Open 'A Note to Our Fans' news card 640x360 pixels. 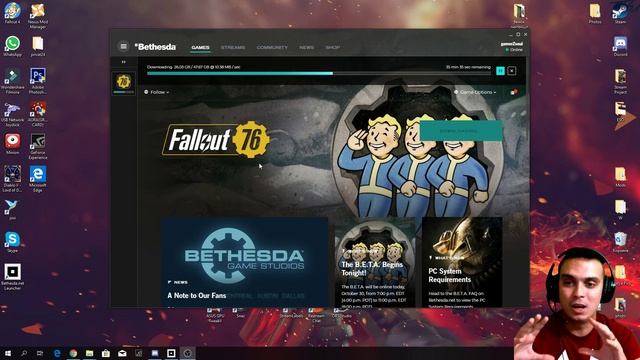click(x=244, y=262)
